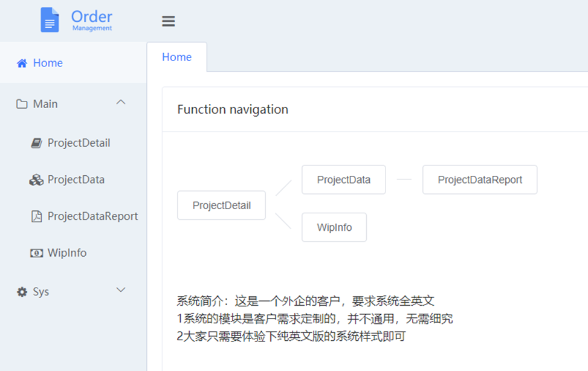588x371 pixels.
Task: Click the Main folder icon
Action: click(x=22, y=104)
